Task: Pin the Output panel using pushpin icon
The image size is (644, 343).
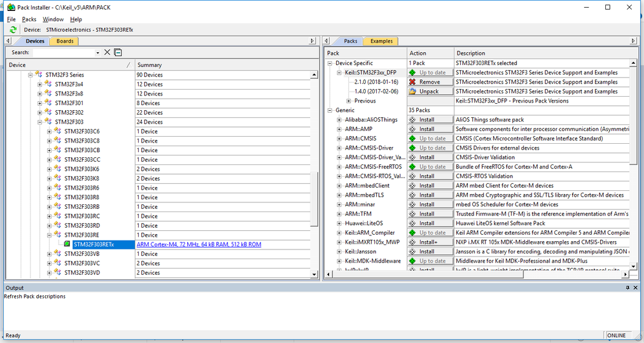Action: pyautogui.click(x=628, y=288)
